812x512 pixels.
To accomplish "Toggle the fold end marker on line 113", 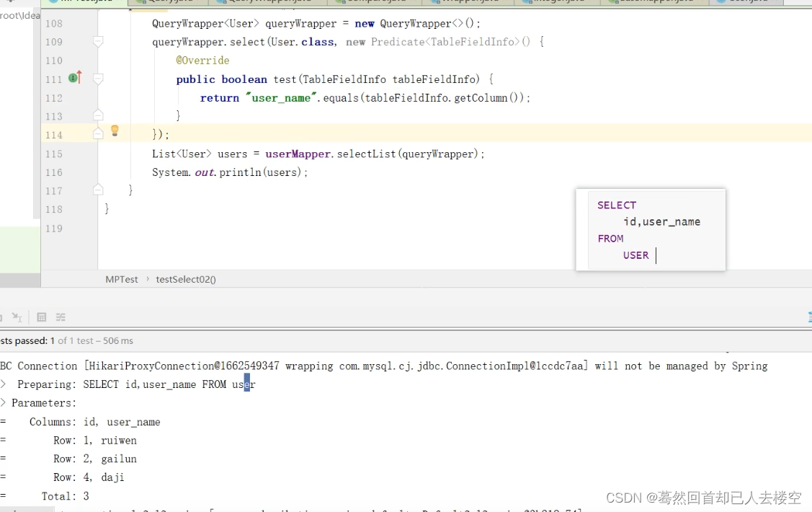I will 98,115.
